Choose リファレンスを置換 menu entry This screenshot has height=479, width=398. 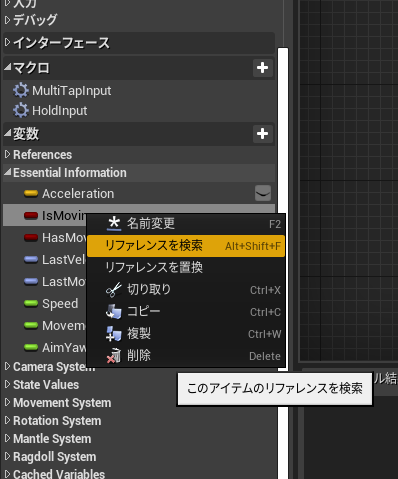186,268
